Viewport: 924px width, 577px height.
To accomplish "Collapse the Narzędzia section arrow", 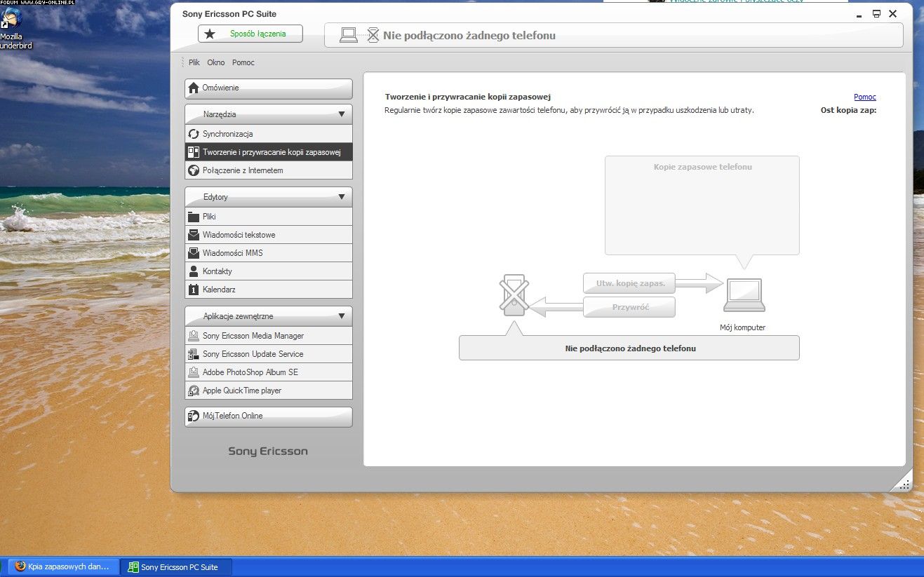I will pyautogui.click(x=342, y=114).
